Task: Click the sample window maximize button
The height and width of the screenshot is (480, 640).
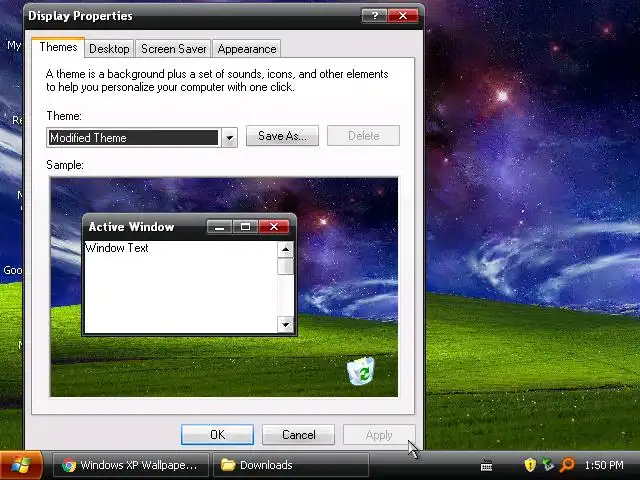Action: click(245, 227)
